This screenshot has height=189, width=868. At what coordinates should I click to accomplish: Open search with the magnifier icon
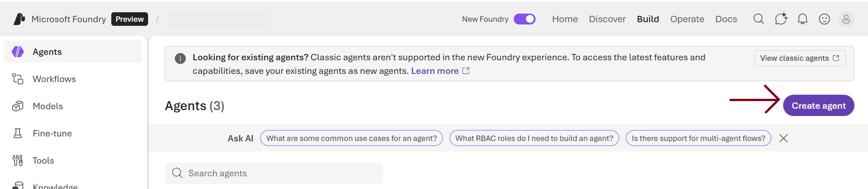[x=758, y=19]
